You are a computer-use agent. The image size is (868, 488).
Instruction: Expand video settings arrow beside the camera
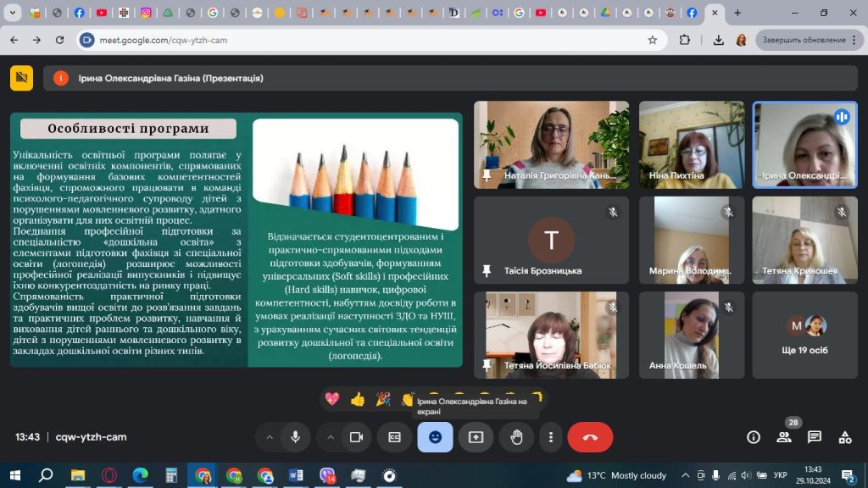[331, 437]
